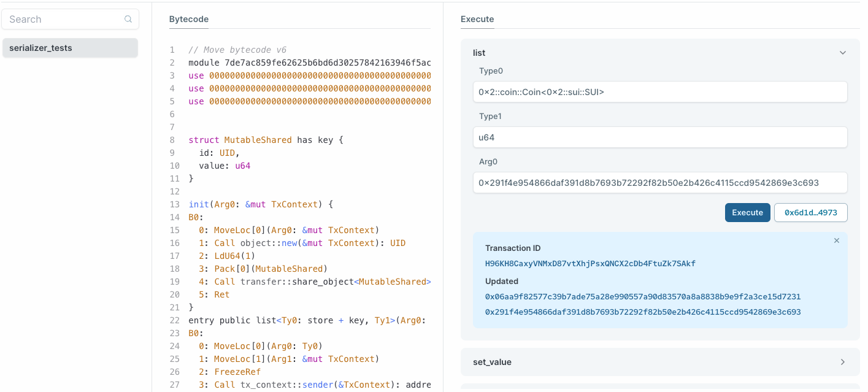
Task: Expand the set_value function panel
Action: pos(842,362)
